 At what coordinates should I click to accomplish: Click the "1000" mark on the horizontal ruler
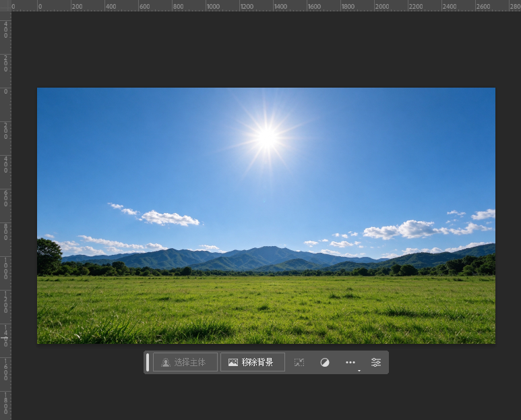point(213,6)
